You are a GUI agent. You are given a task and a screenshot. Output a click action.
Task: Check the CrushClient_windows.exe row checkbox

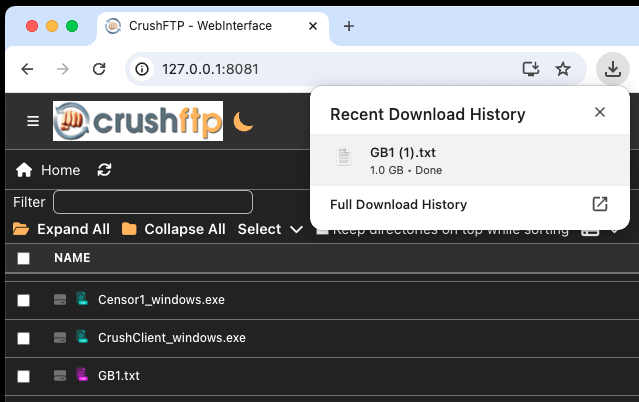pyautogui.click(x=24, y=338)
